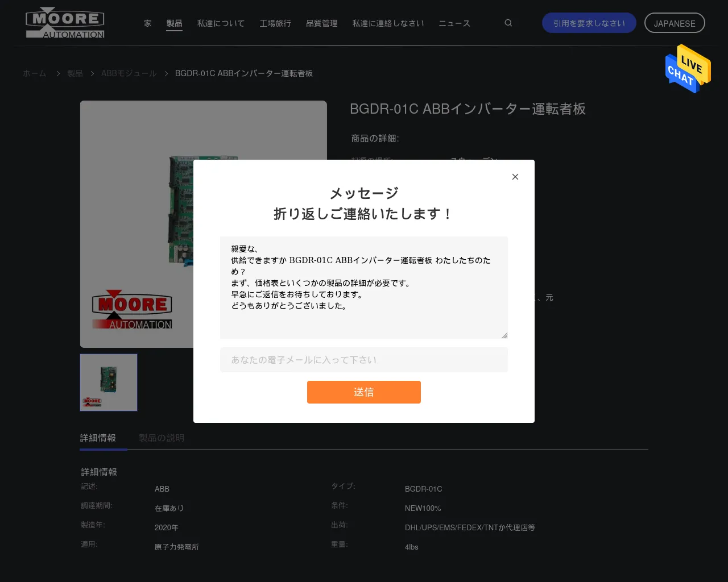The width and height of the screenshot is (728, 582).
Task: Go to ABBモジュール breadcrumb link
Action: 129,73
